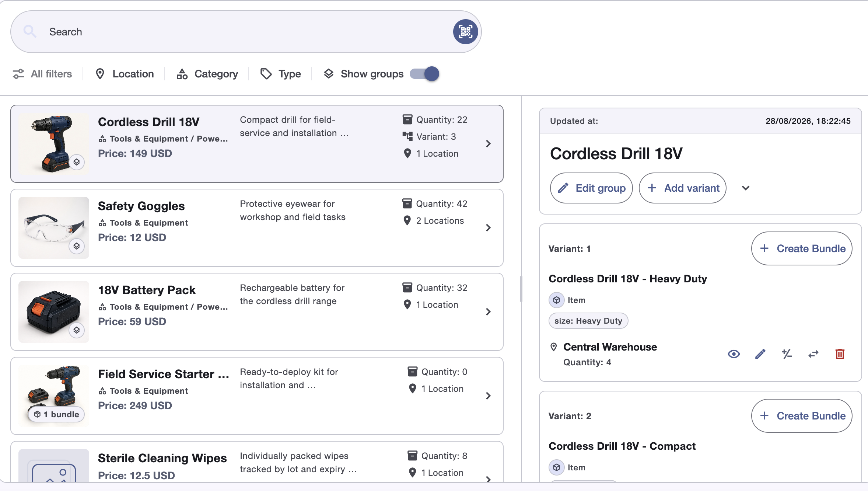Click the 1 bundle badge
Screen dimensions: 868x491
56,414
